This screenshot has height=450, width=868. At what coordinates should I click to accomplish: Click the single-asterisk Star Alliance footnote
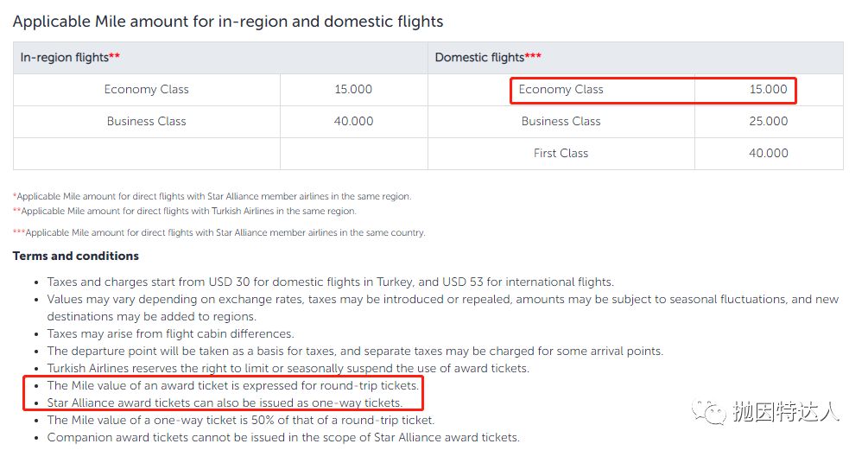(212, 196)
